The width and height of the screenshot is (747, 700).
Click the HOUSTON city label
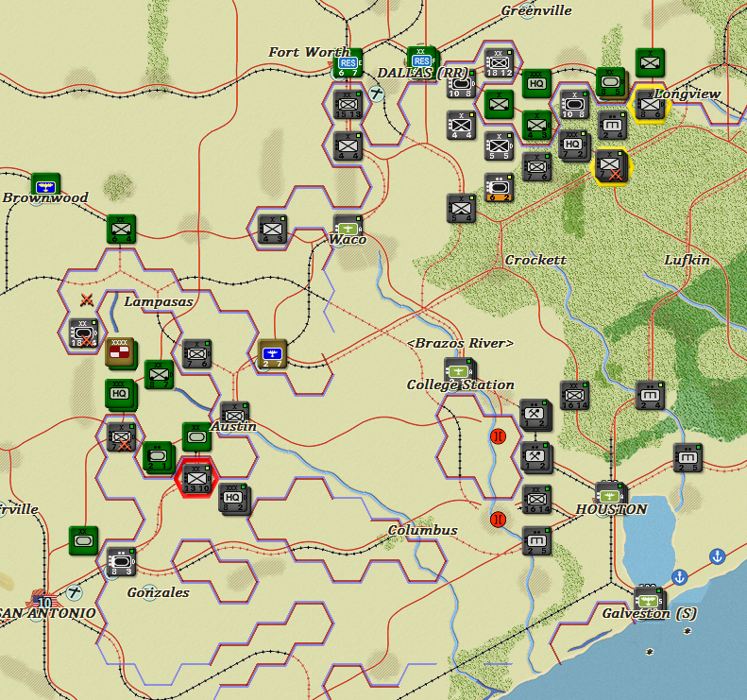click(x=611, y=509)
